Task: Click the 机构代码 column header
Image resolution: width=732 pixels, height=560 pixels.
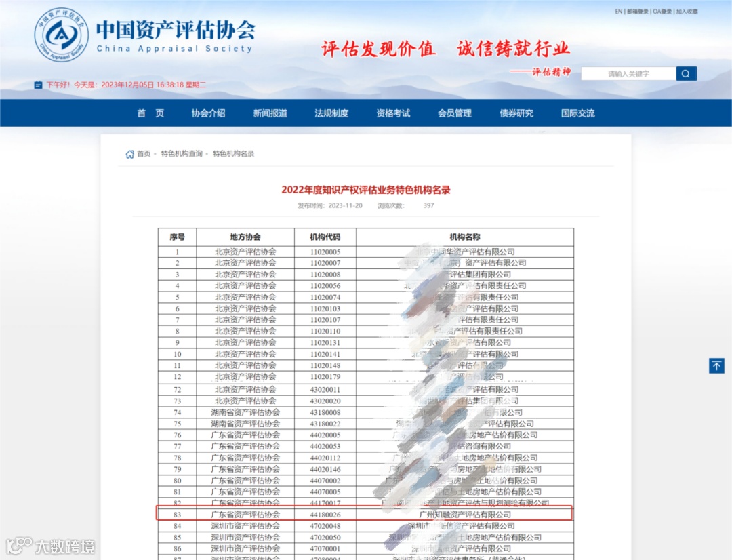Action: (x=325, y=237)
